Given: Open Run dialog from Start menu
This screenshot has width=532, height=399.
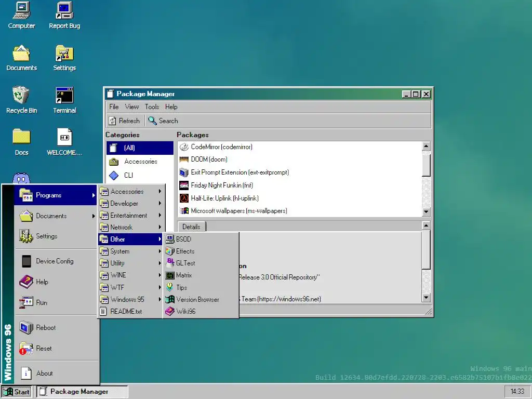Looking at the screenshot, I should (x=56, y=303).
